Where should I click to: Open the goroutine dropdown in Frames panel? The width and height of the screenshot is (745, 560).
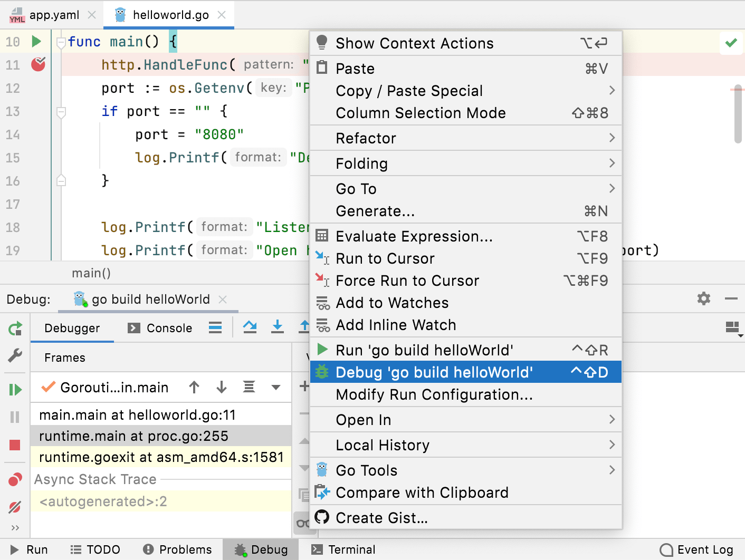pyautogui.click(x=275, y=387)
